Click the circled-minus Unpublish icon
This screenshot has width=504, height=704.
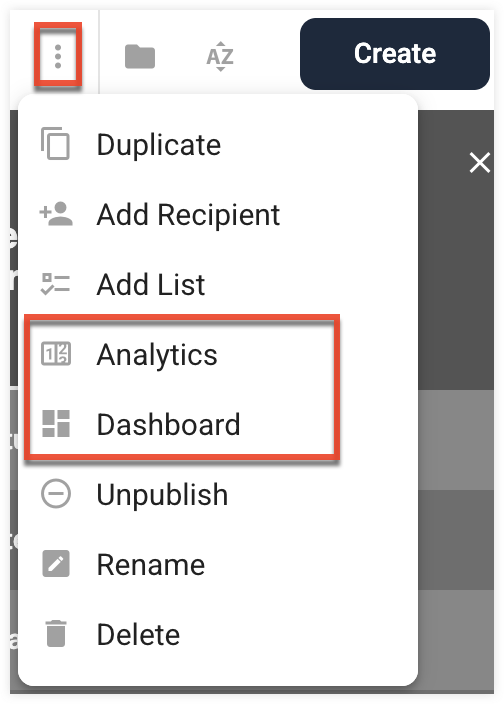[56, 493]
